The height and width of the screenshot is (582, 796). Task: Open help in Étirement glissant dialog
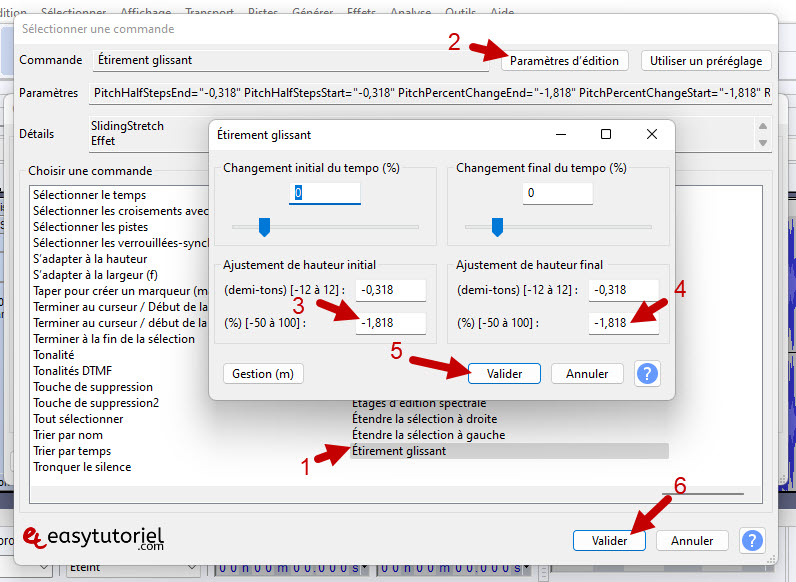[x=647, y=374]
